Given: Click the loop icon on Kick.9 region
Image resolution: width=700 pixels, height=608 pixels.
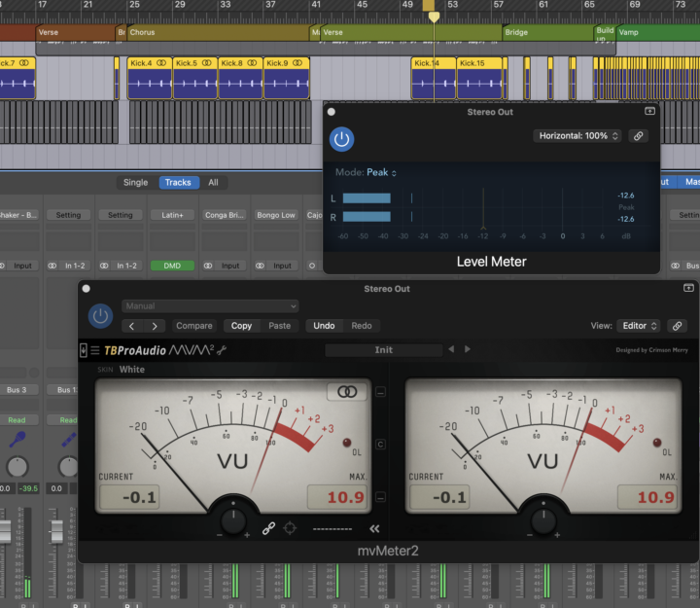Looking at the screenshot, I should 297,63.
